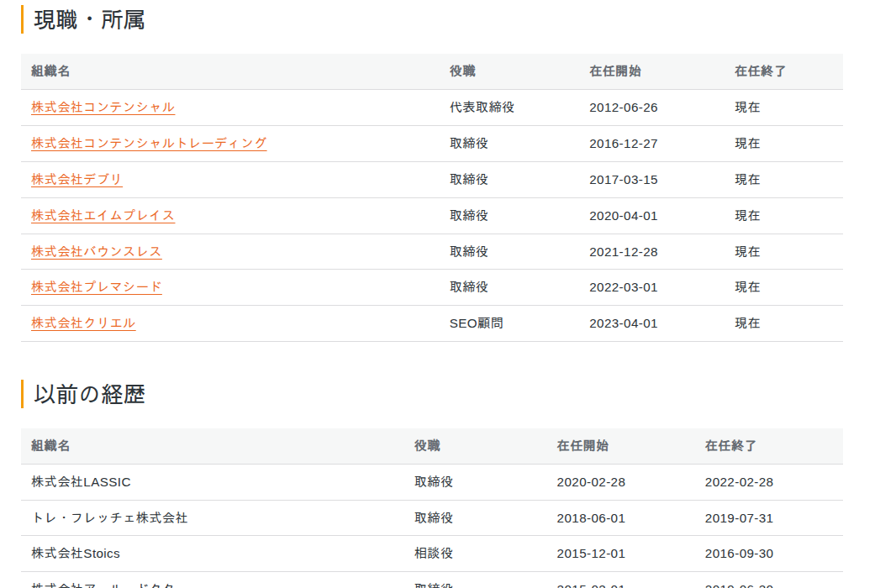Select the start date 2018-06-01
Screen dimensions: 875x588
[591, 518]
